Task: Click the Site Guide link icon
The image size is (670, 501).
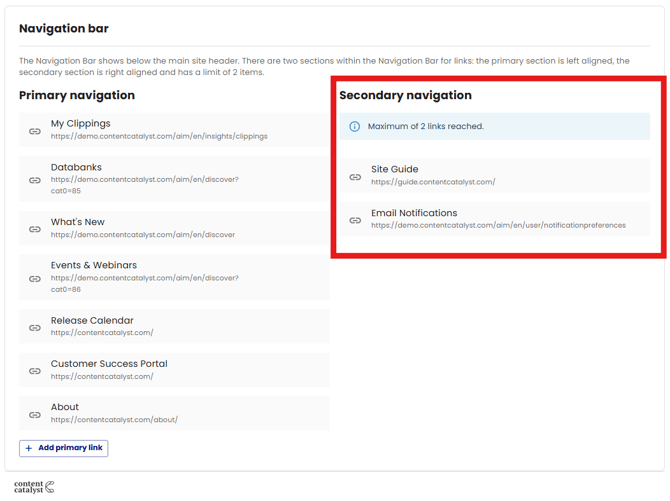Action: tap(355, 177)
